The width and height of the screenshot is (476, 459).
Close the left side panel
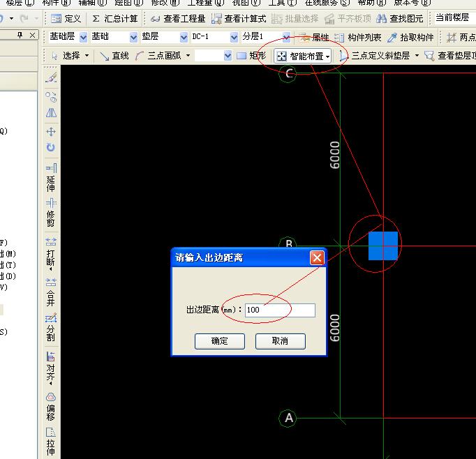(x=32, y=35)
